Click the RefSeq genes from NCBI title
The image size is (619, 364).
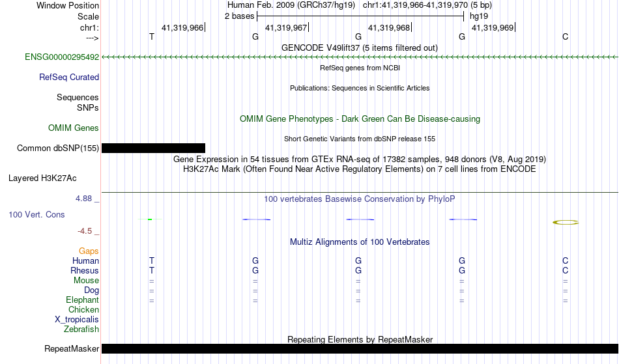coord(360,68)
